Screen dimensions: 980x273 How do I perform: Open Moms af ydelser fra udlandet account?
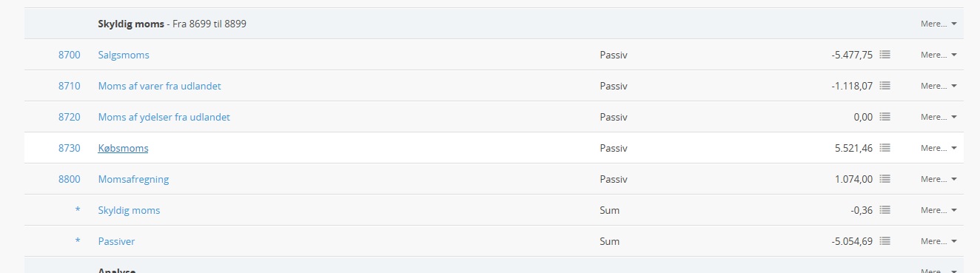coord(164,117)
